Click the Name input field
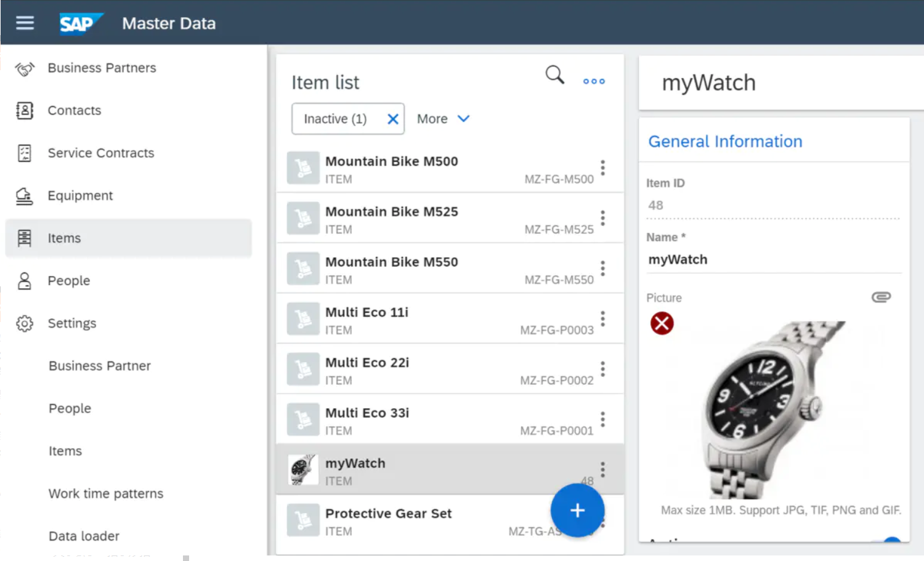Image resolution: width=924 pixels, height=561 pixels. point(773,259)
